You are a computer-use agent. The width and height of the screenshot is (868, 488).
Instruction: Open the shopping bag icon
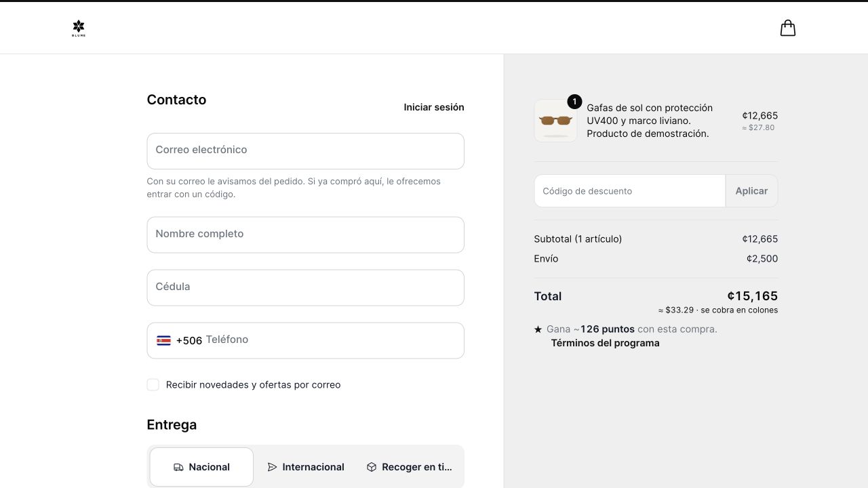(787, 28)
